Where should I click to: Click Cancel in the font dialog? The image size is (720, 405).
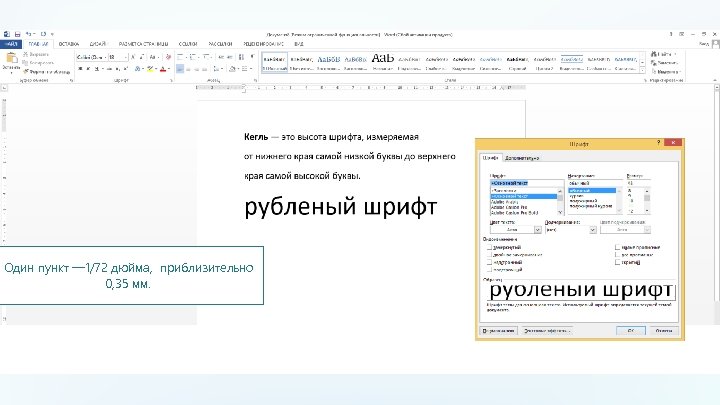(x=664, y=331)
